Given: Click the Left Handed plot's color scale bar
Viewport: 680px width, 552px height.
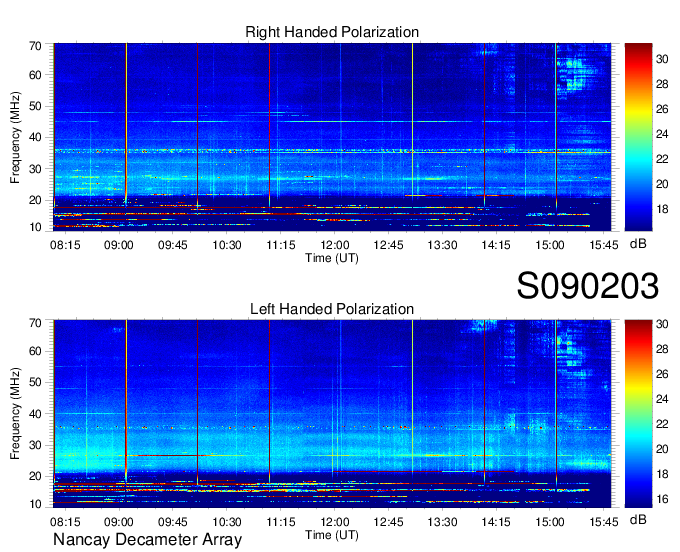Looking at the screenshot, I should pyautogui.click(x=638, y=414).
